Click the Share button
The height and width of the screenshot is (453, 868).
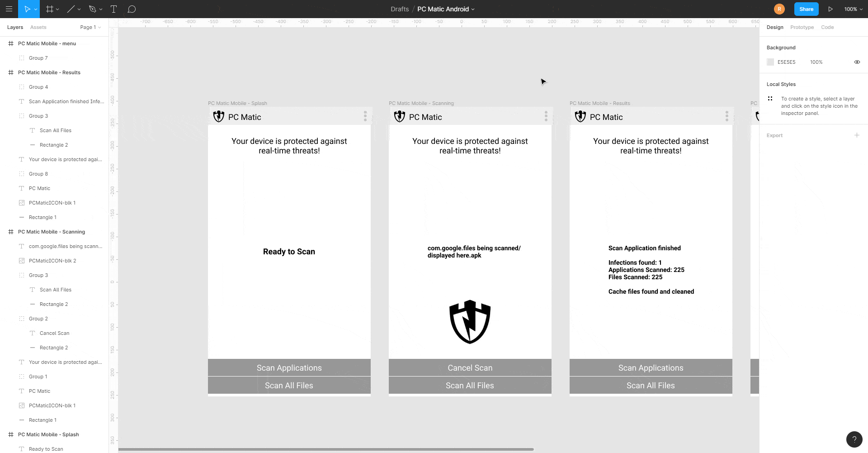806,9
